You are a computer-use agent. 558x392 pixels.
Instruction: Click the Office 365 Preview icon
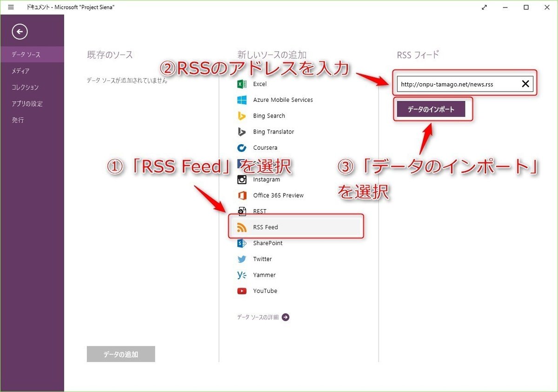point(242,195)
